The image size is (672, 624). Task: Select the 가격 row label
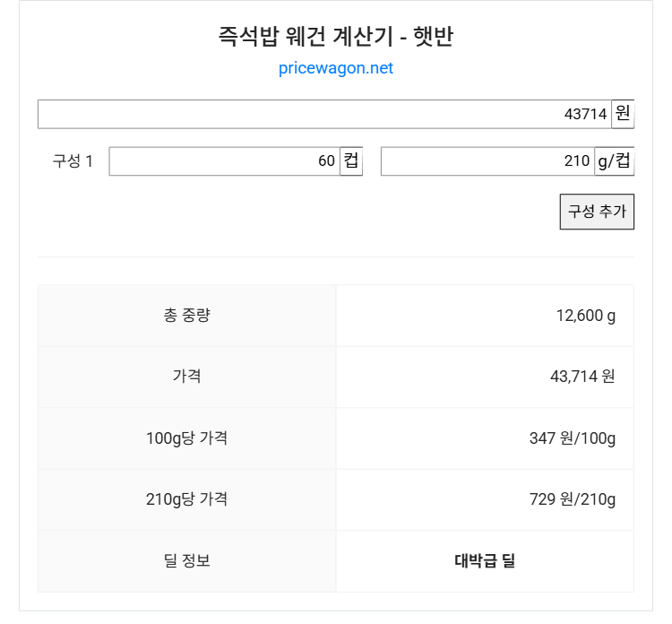(x=186, y=377)
